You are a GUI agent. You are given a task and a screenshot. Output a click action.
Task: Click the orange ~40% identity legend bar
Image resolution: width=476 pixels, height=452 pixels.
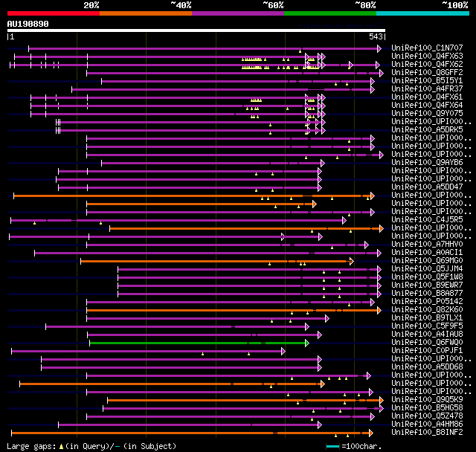coord(146,13)
